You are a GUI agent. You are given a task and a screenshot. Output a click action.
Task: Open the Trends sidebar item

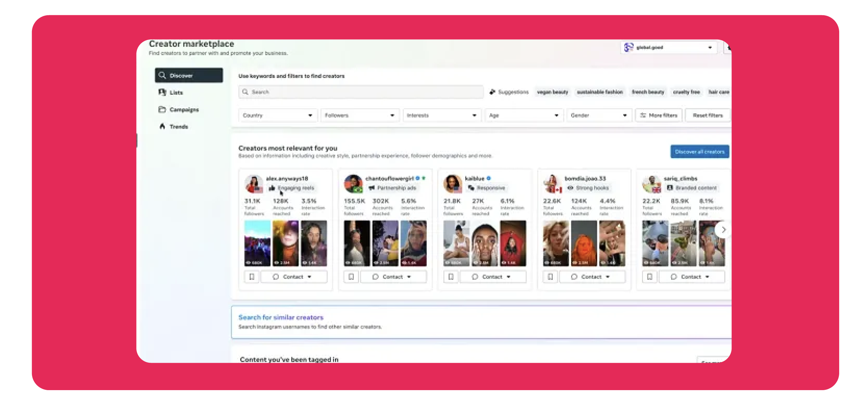178,127
